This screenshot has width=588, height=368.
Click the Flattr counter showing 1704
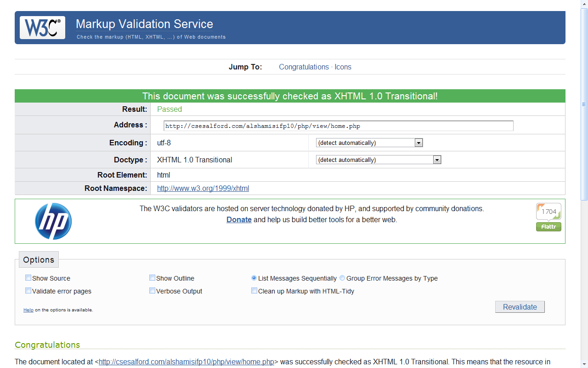548,211
